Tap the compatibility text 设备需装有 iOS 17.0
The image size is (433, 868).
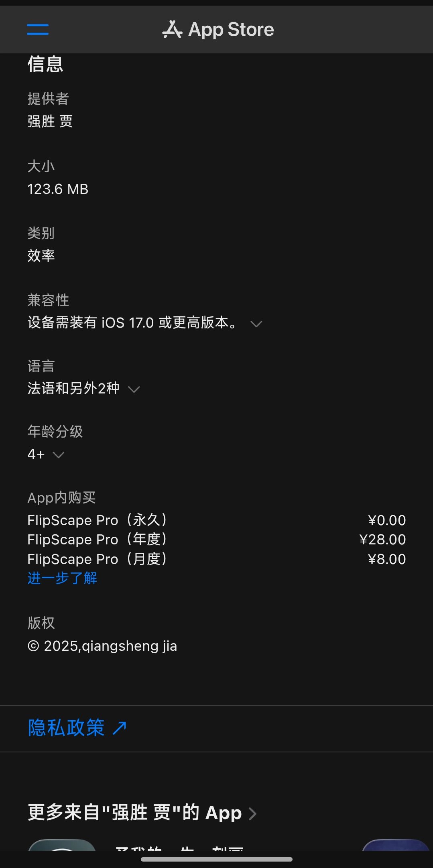click(x=91, y=322)
